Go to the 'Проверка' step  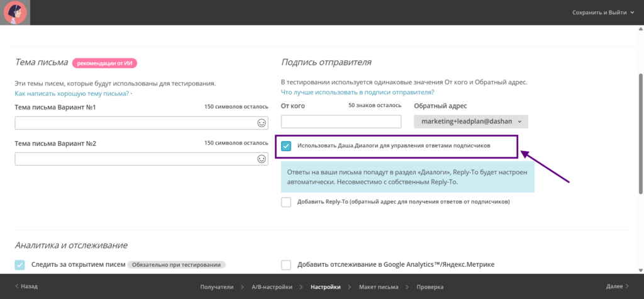(x=430, y=286)
